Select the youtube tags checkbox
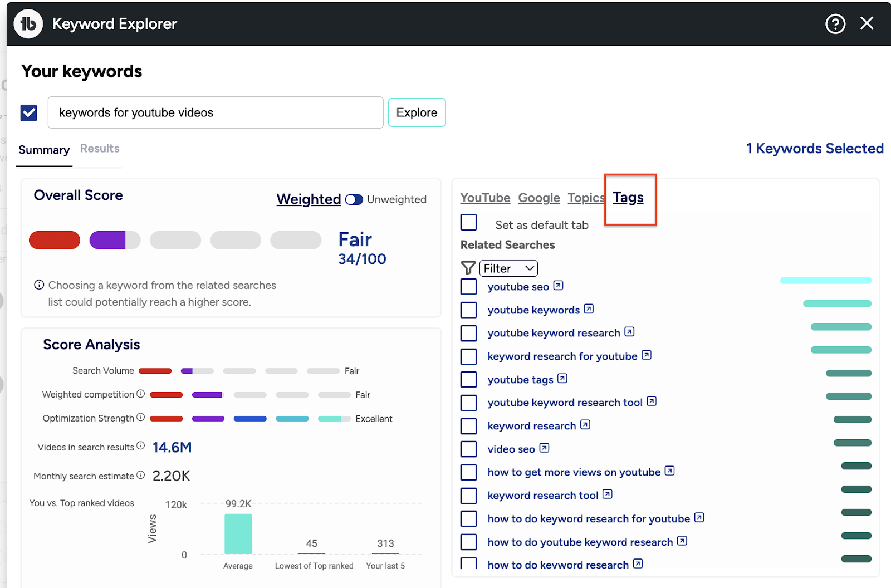This screenshot has height=588, width=891. 469,380
